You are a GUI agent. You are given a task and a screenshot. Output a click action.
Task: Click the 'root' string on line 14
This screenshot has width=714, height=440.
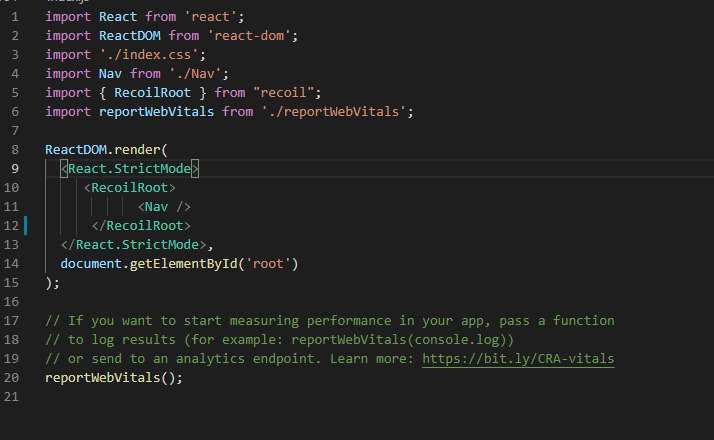(x=268, y=264)
